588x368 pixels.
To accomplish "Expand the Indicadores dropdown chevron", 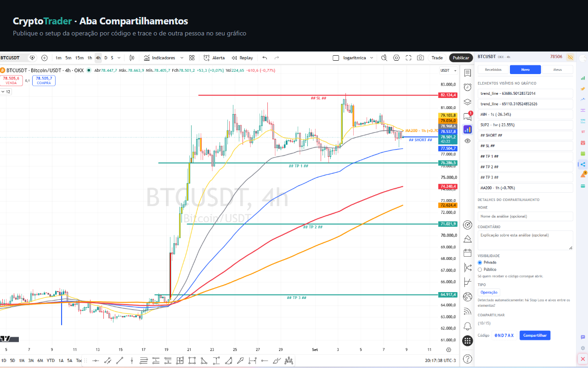I will click(181, 58).
